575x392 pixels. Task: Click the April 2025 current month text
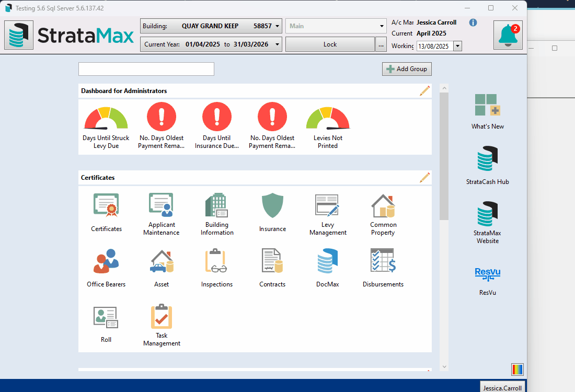click(431, 33)
